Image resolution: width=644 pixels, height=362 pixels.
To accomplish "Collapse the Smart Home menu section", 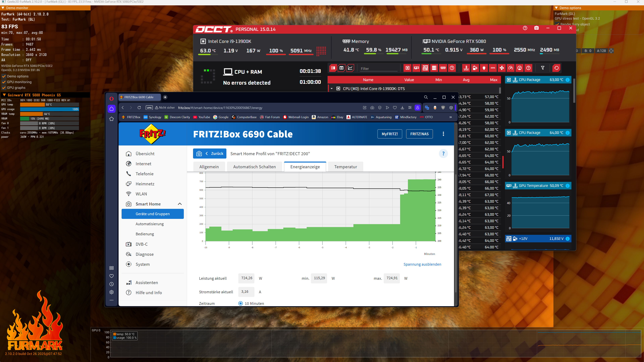I will point(179,204).
